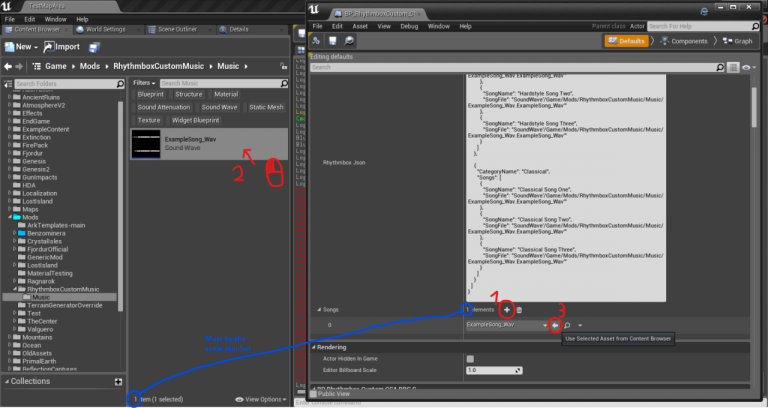768x408 pixels.
Task: Click the Editor Billboard Scale value field
Action: click(494, 370)
